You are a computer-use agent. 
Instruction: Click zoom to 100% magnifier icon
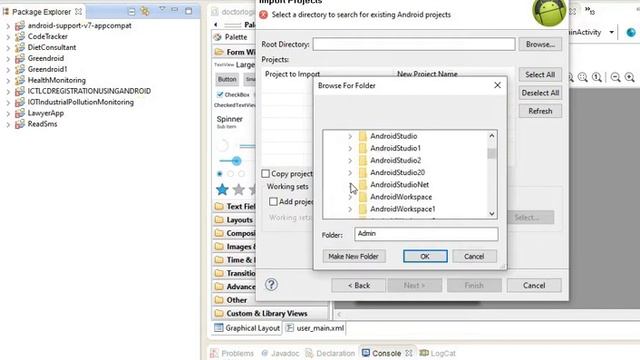[597, 77]
